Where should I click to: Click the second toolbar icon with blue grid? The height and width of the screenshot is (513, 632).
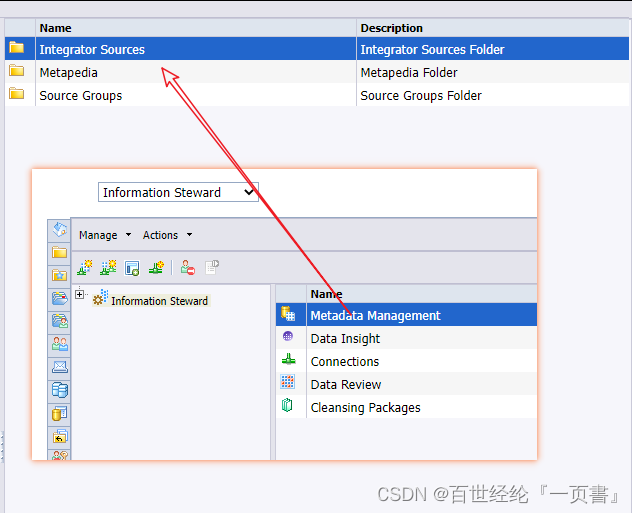(x=108, y=268)
